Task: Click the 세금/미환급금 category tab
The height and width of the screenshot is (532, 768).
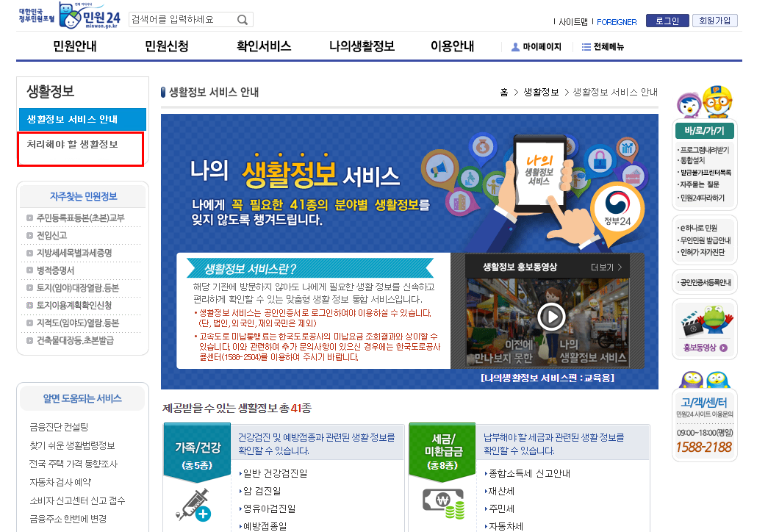Action: click(442, 453)
